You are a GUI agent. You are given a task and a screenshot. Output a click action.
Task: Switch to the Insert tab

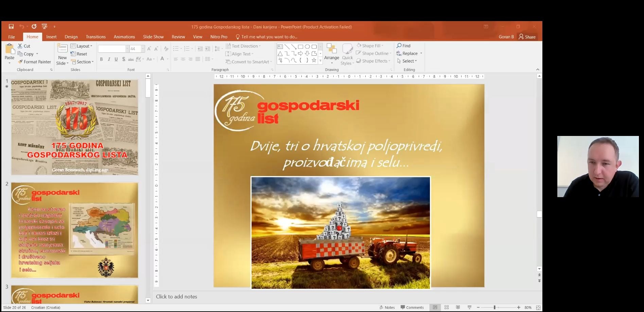[51, 37]
